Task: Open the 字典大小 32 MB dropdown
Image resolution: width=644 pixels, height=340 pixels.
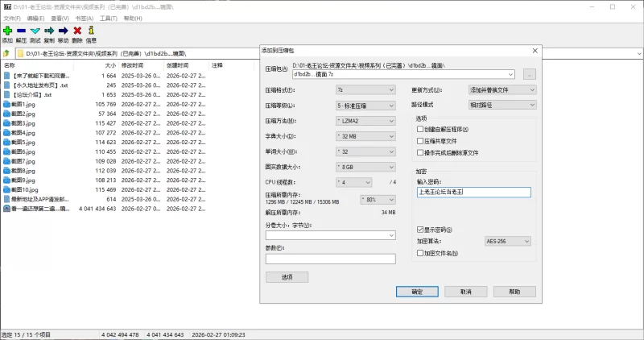Action: (x=365, y=136)
